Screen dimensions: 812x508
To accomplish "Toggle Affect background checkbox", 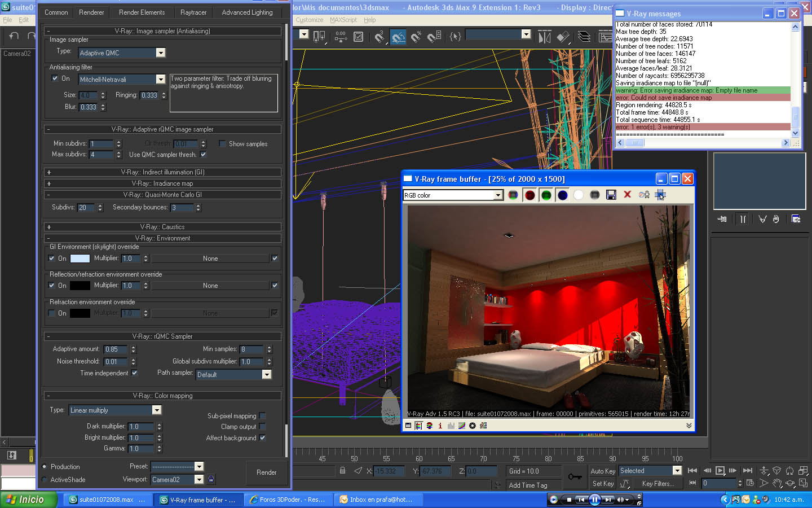I will point(263,437).
